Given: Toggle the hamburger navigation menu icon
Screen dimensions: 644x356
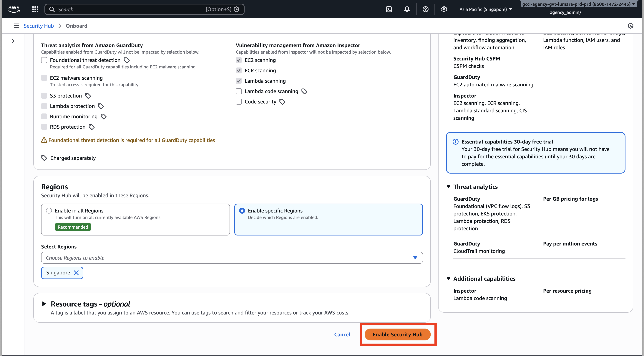Looking at the screenshot, I should point(16,26).
